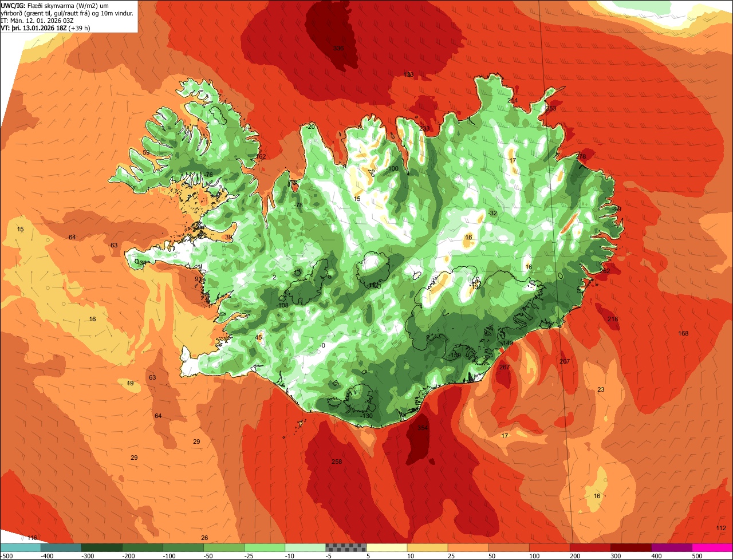Click the map value 207 off the southeast coast
This screenshot has height=560, width=733.
click(x=565, y=362)
